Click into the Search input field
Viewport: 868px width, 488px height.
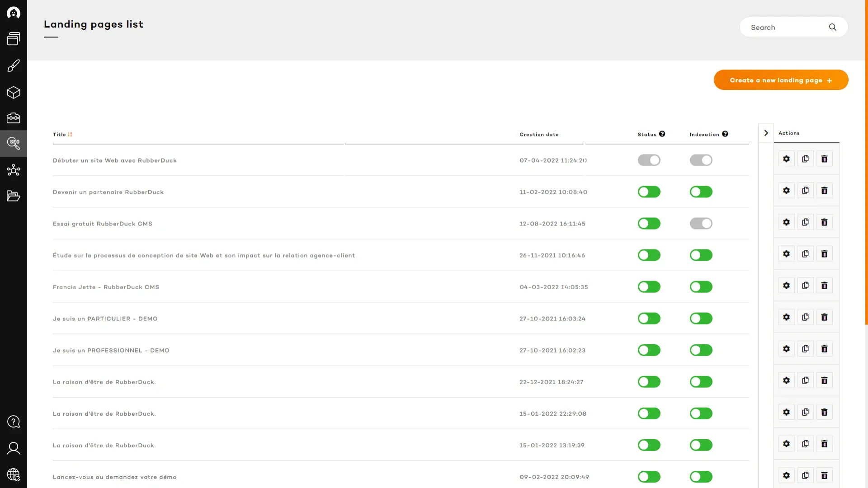784,28
